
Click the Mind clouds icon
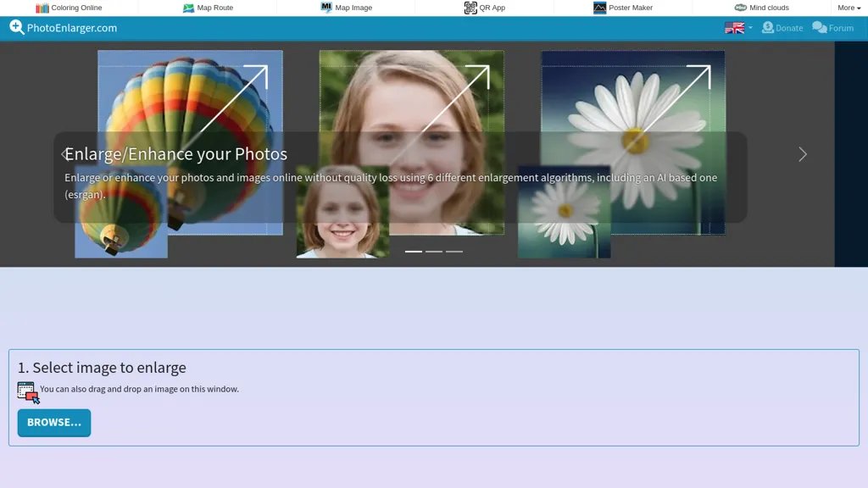(x=741, y=8)
